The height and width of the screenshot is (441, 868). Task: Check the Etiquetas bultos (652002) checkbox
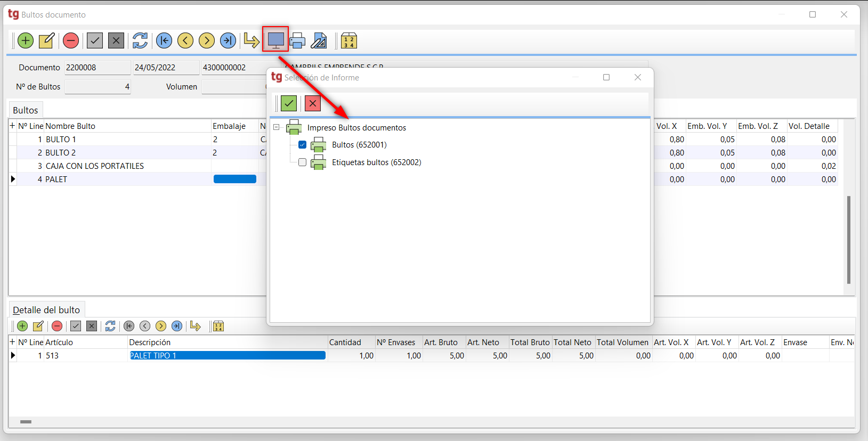(x=303, y=162)
